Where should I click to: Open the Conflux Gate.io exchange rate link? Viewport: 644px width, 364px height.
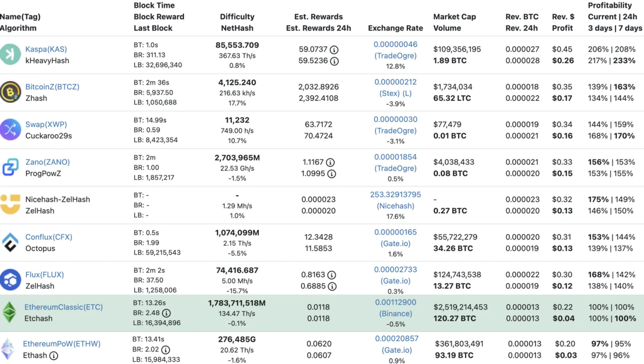[395, 238]
